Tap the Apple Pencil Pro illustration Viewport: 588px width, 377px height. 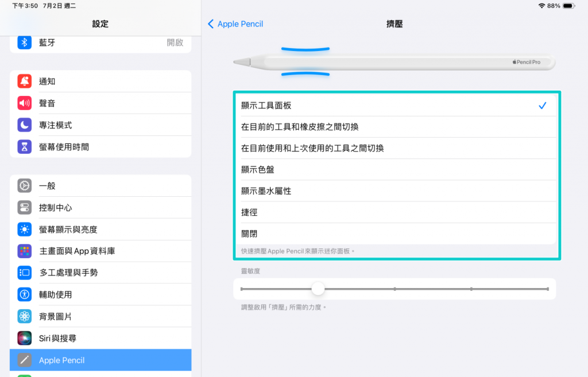394,62
